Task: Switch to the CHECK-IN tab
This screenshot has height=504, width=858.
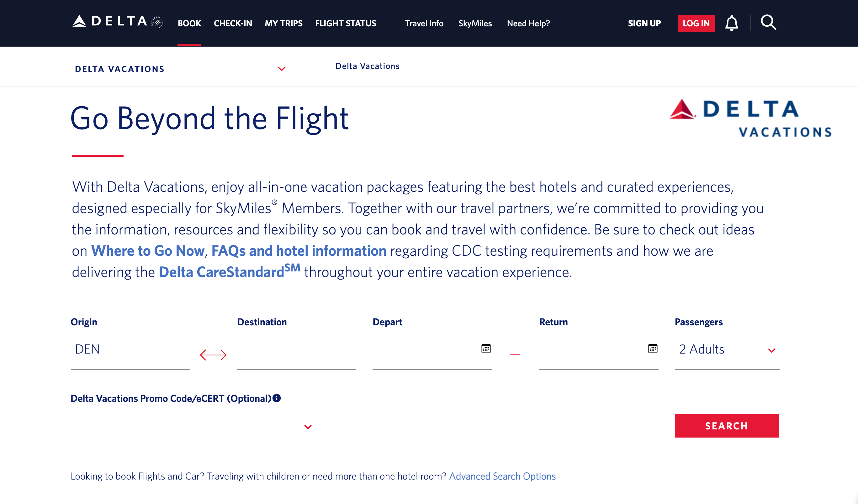Action: (233, 23)
